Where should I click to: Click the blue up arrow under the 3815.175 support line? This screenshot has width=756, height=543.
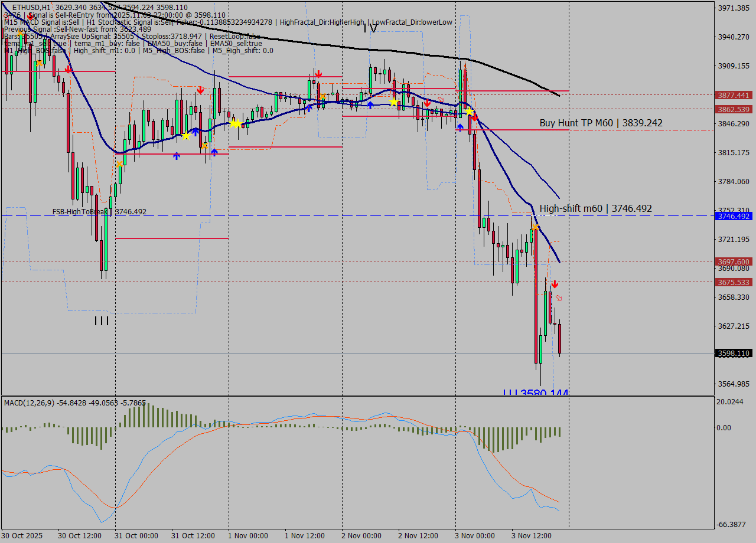[177, 155]
